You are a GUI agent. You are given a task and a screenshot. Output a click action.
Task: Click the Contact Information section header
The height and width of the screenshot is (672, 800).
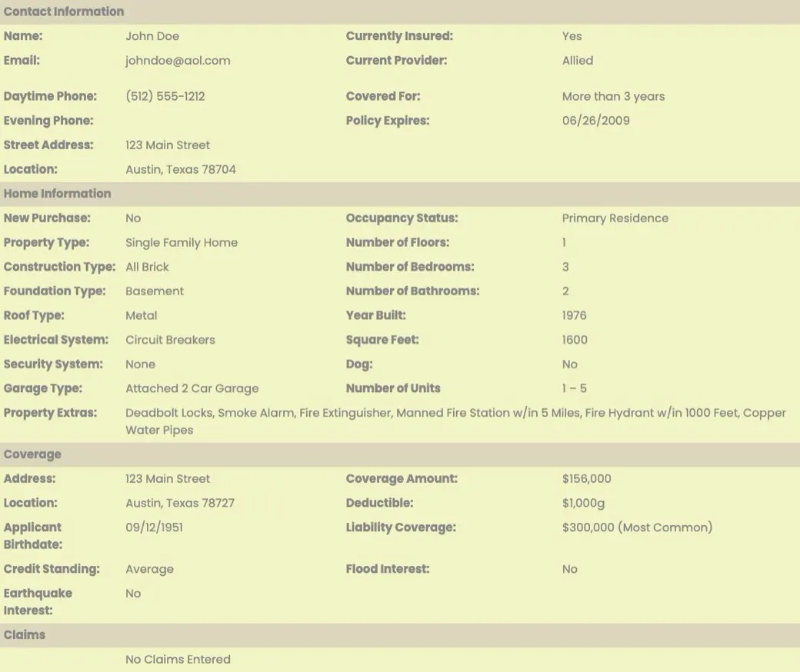(400, 12)
